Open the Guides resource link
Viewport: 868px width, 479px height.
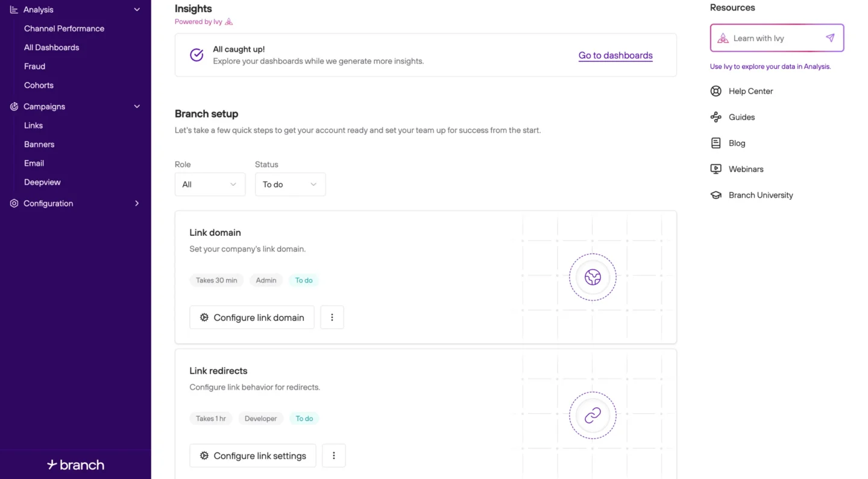[x=741, y=117]
